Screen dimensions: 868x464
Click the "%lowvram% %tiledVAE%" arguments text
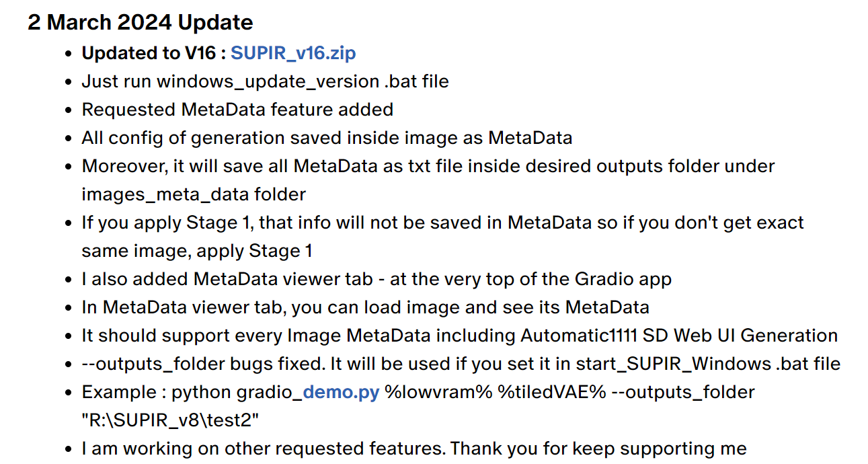pyautogui.click(x=496, y=392)
